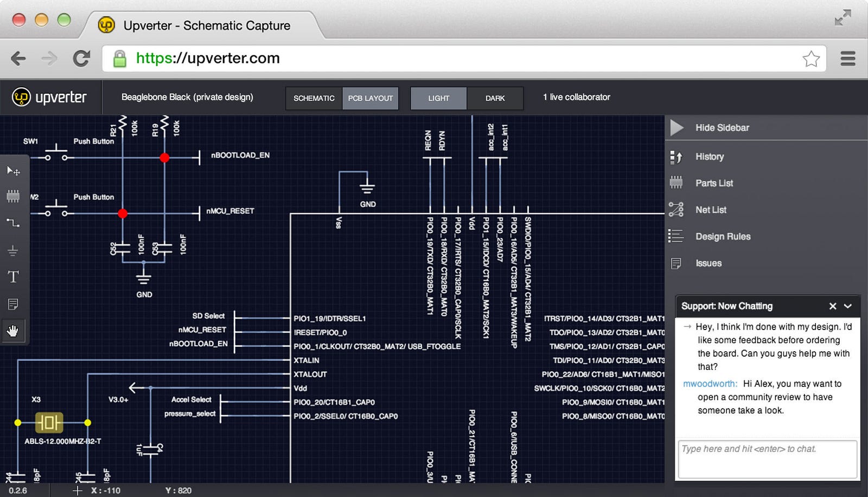Go back with browser back arrow
Image resolution: width=868 pixels, height=497 pixels.
click(18, 59)
